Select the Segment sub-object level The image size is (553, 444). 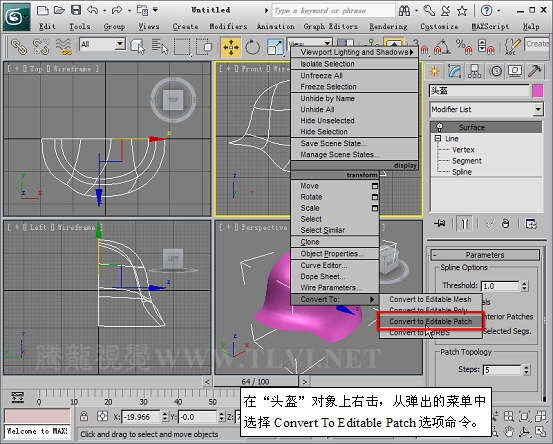click(467, 161)
